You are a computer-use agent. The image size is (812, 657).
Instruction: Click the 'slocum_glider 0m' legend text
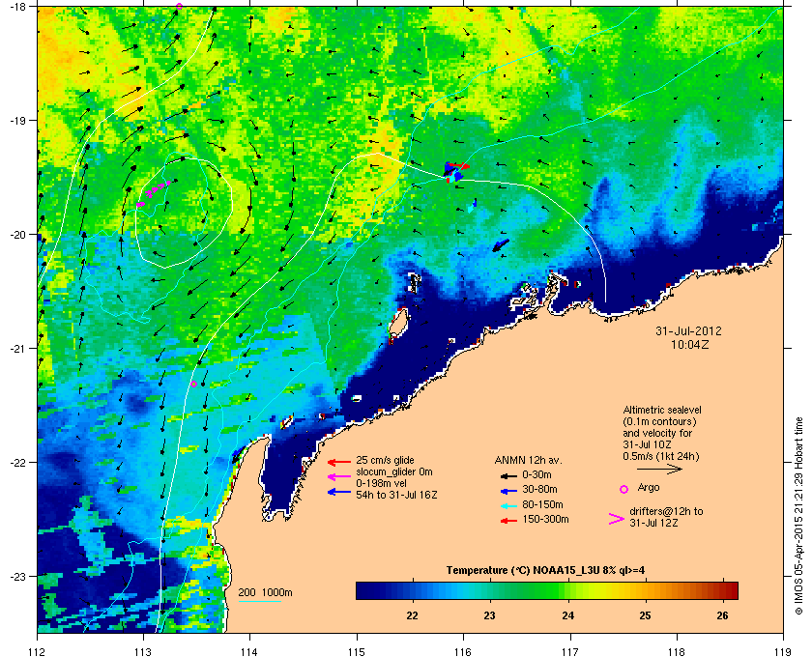pos(394,471)
